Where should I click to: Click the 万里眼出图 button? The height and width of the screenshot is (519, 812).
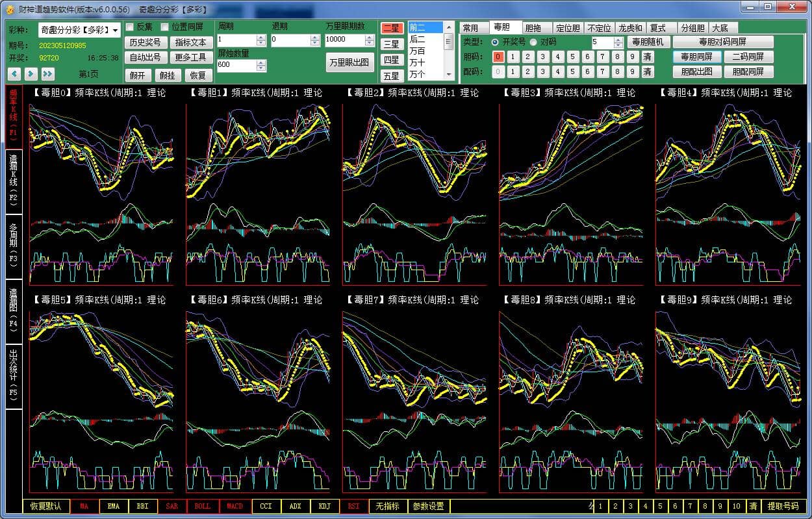349,62
